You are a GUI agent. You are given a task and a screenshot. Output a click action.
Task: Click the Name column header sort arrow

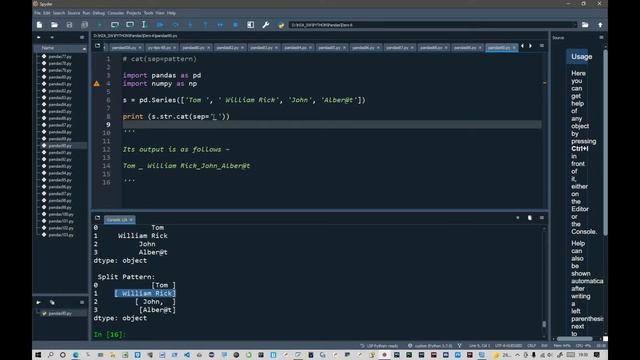tap(84, 49)
